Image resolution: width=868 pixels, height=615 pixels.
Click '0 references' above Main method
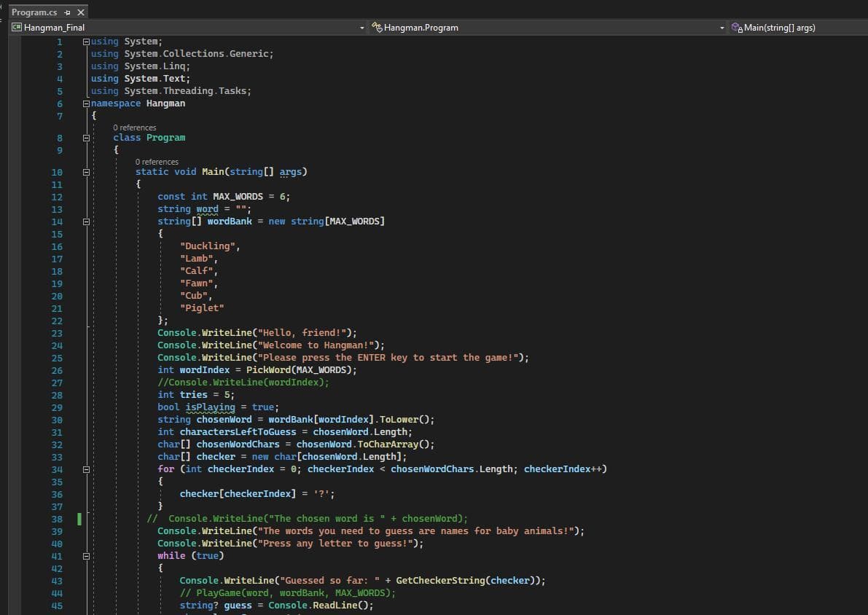tap(157, 162)
